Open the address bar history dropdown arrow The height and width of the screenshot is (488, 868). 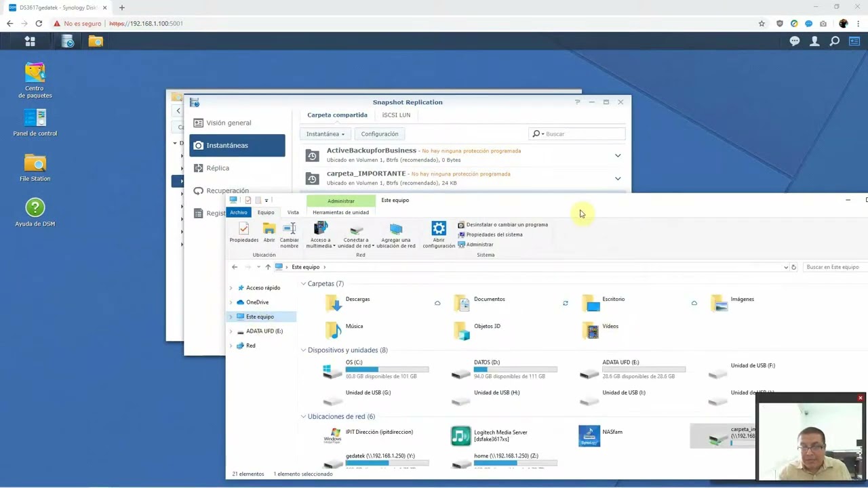(786, 267)
